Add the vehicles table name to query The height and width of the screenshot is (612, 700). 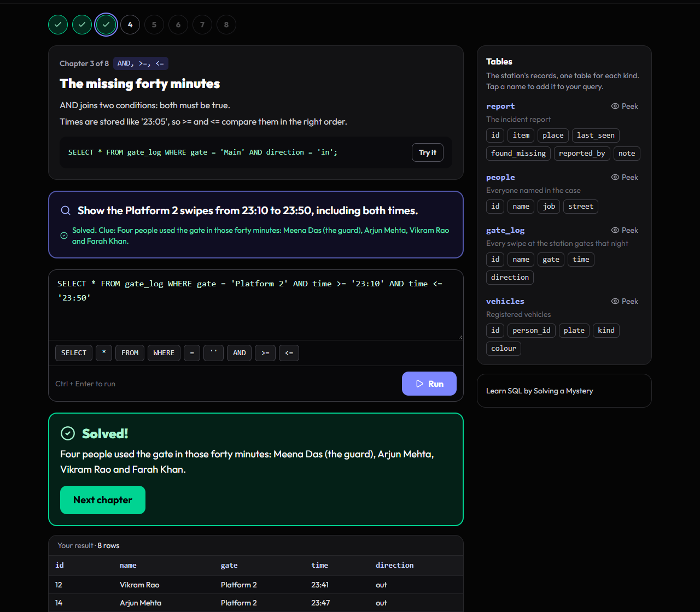[x=505, y=301]
